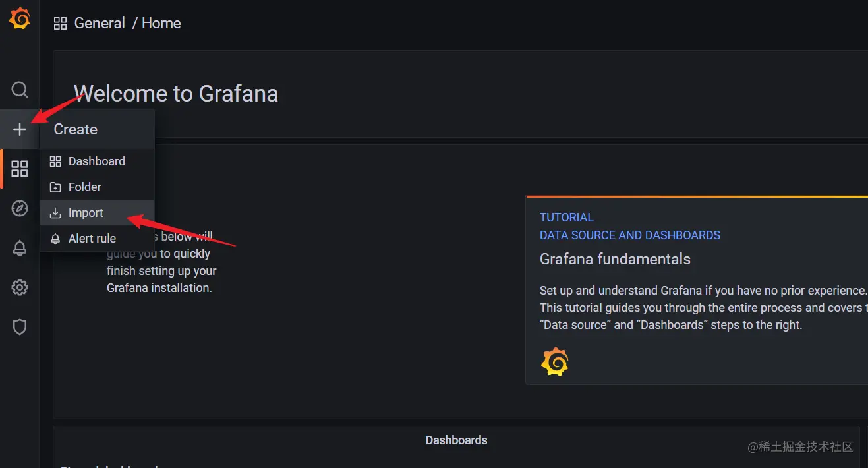Screen dimensions: 868x468
Task: Click the tutorial description paragraph
Action: tap(703, 308)
